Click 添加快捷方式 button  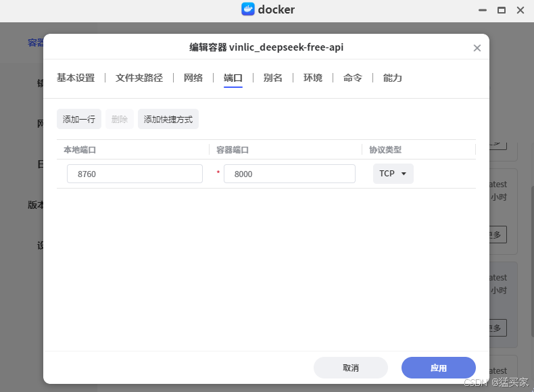pyautogui.click(x=168, y=119)
